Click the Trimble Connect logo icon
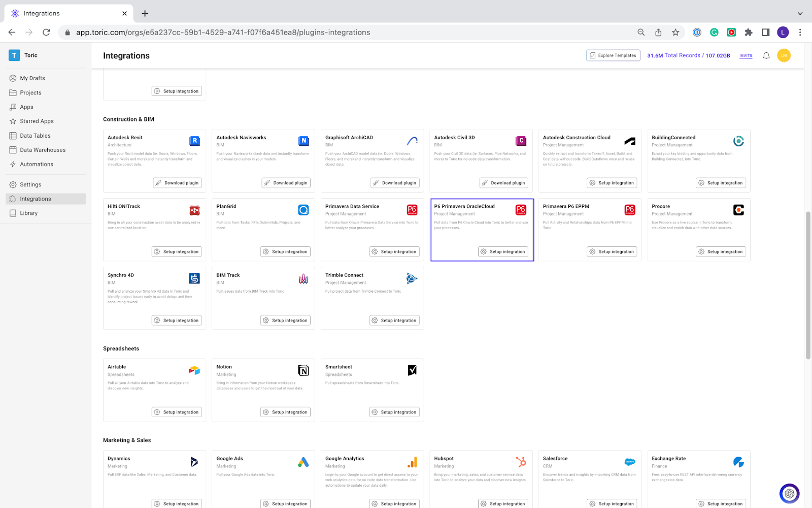 412,278
